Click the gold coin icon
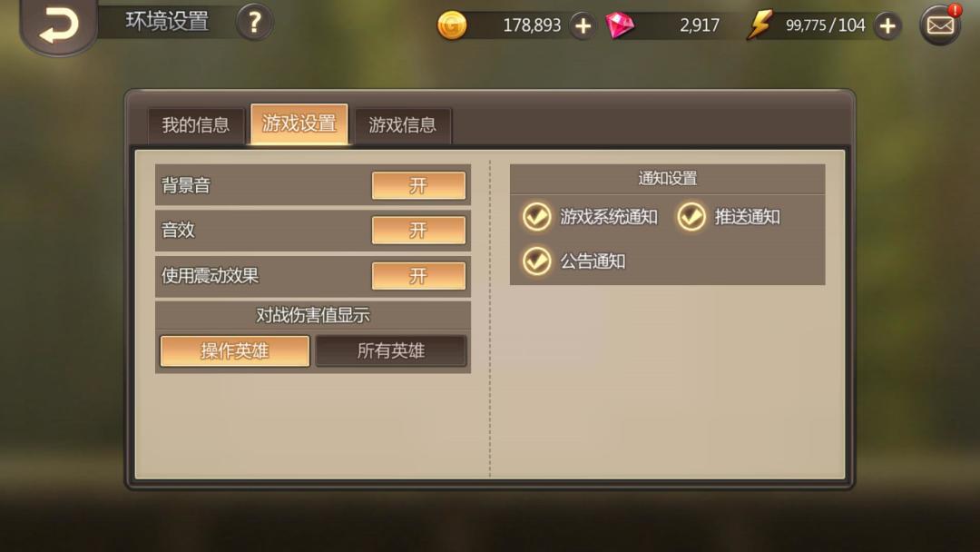 pos(451,25)
